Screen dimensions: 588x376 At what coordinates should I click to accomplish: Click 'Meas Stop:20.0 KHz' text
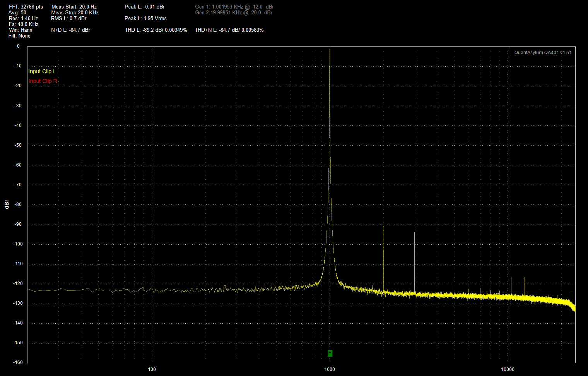pyautogui.click(x=75, y=13)
